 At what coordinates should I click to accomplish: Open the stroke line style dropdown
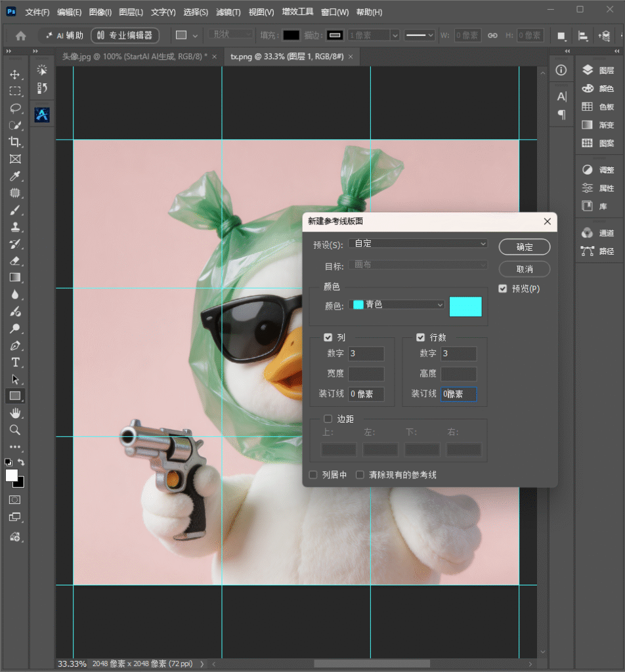coord(420,35)
